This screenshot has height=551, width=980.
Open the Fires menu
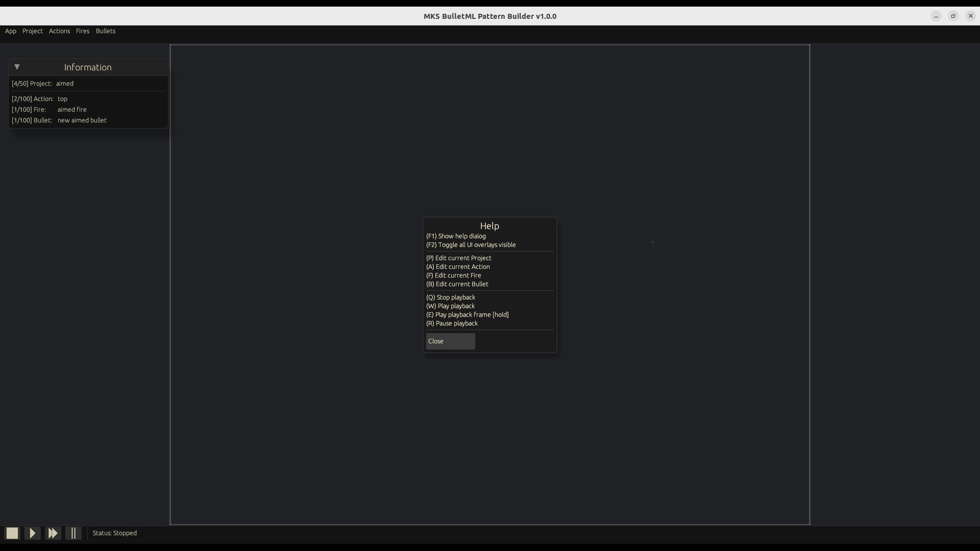coord(83,31)
